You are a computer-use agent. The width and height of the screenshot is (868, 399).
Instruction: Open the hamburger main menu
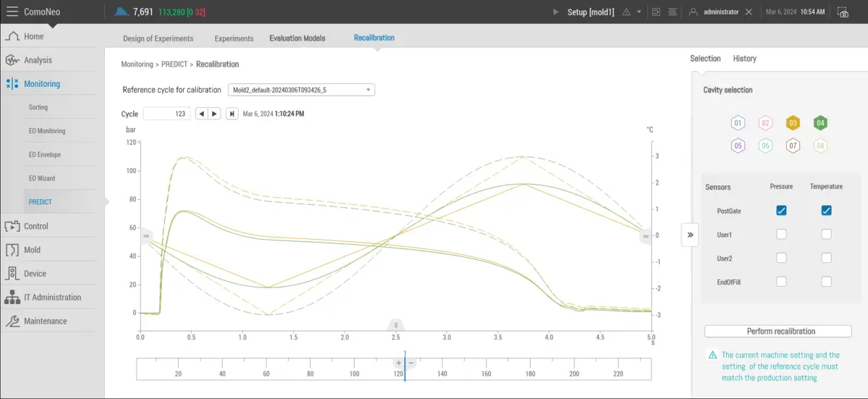(12, 12)
